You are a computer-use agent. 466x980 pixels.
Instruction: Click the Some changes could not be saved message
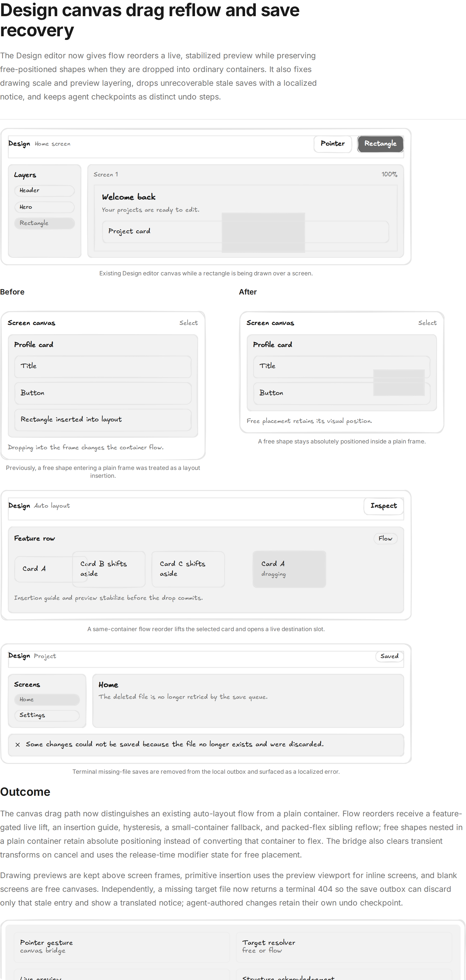pyautogui.click(x=175, y=745)
